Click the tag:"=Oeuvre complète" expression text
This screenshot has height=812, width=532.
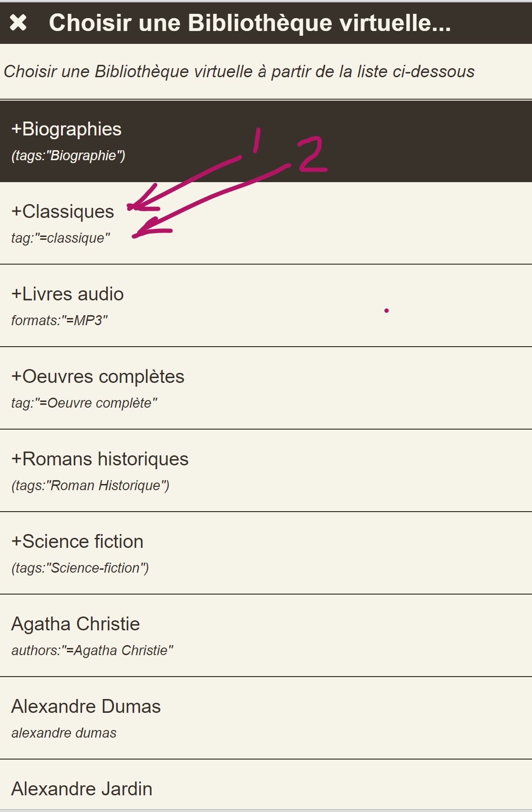pyautogui.click(x=84, y=403)
